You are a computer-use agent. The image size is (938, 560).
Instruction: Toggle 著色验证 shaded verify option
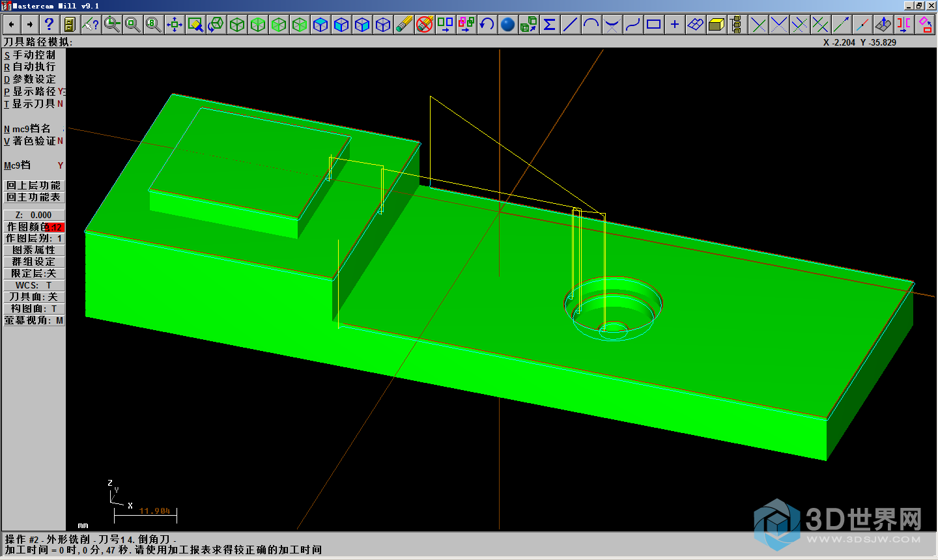point(34,141)
